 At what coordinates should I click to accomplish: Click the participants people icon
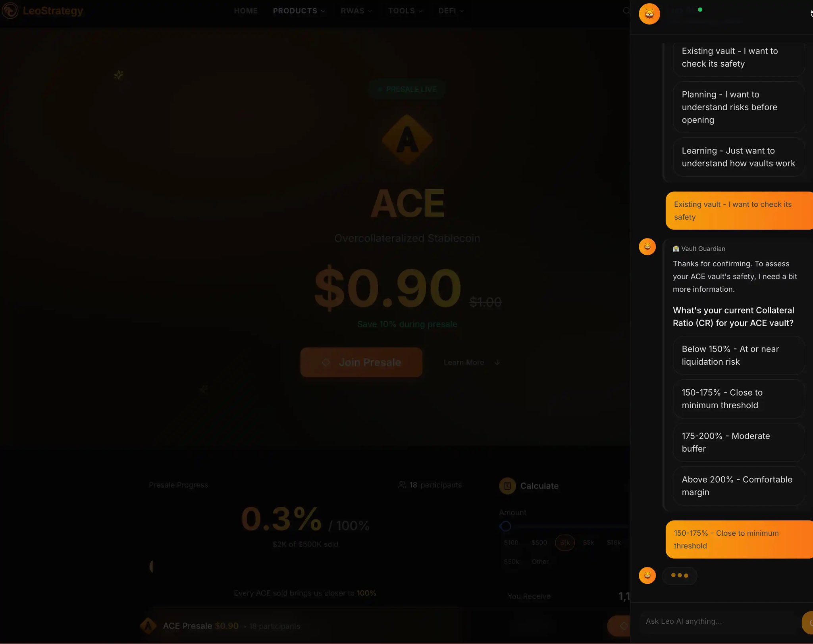click(402, 485)
